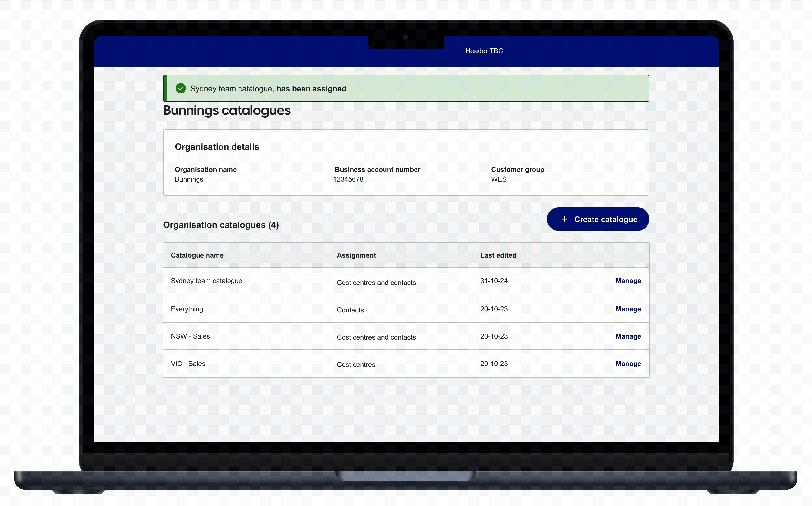Click the 20-10-23 date in Everything row
Viewport: 812px width, 506px height.
tap(494, 309)
